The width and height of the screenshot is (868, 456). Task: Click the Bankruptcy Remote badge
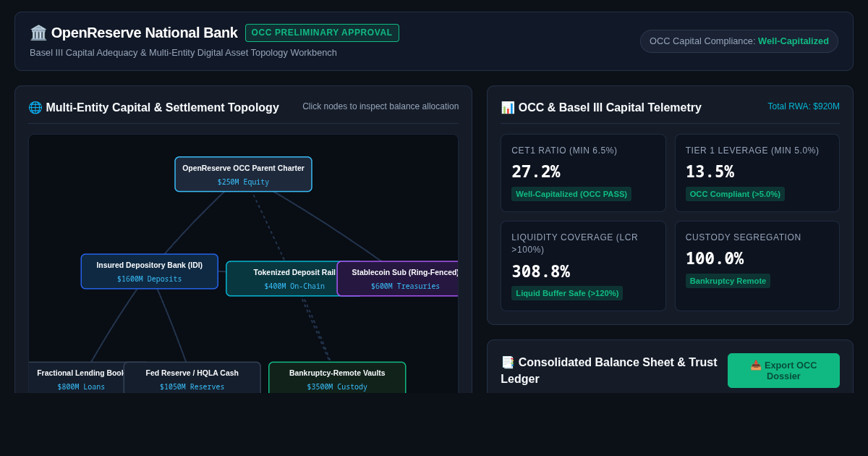point(728,281)
